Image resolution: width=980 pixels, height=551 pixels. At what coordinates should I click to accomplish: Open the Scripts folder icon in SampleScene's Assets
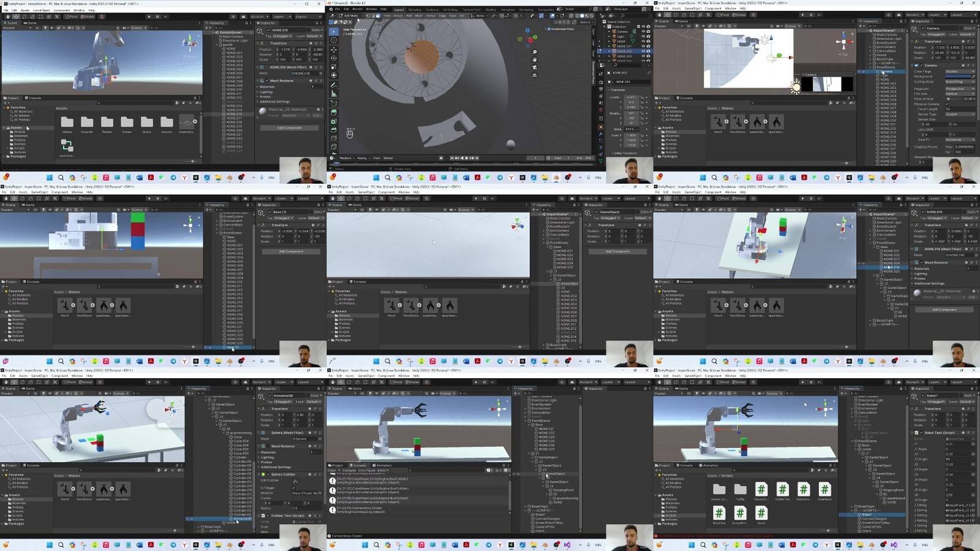tap(147, 123)
